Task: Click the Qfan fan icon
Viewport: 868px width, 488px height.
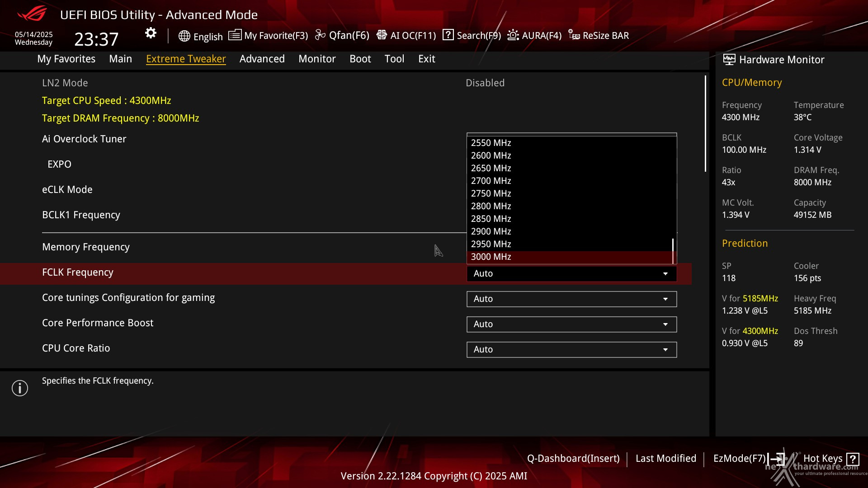Action: tap(320, 35)
